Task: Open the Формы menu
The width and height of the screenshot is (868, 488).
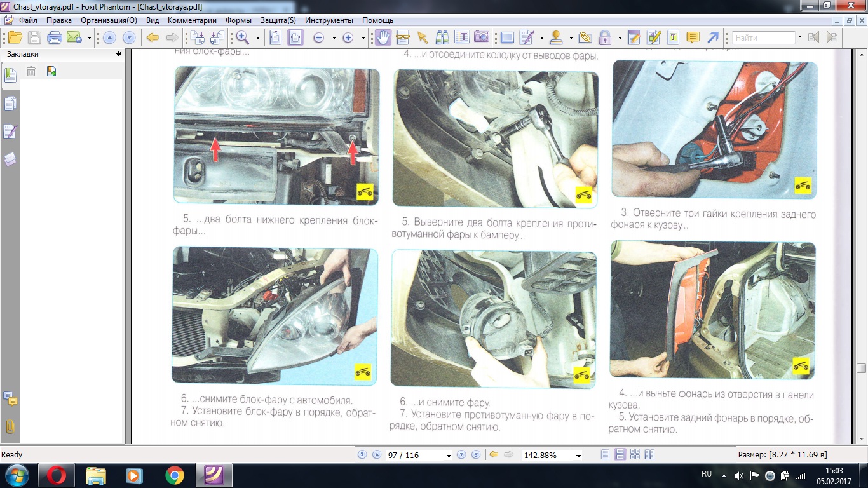Action: pos(239,20)
